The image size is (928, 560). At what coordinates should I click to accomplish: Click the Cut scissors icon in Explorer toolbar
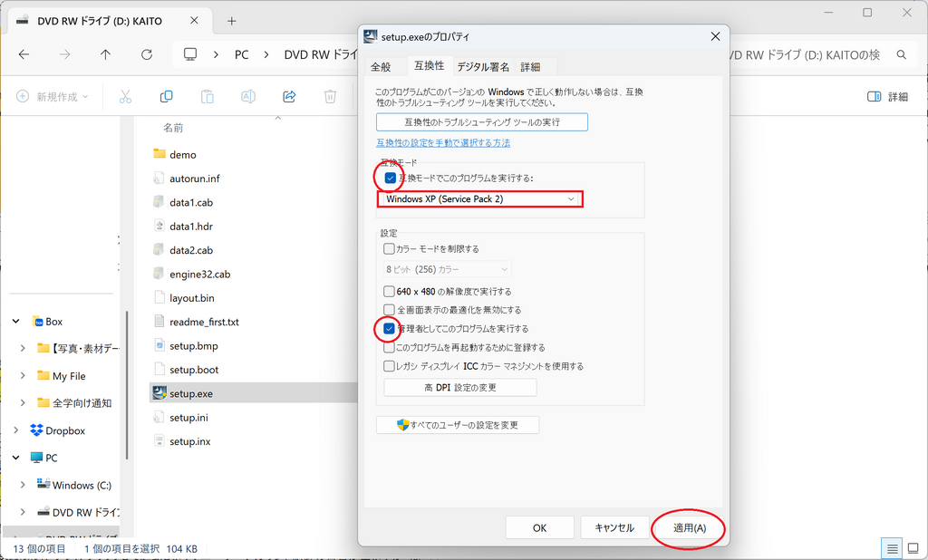point(125,96)
